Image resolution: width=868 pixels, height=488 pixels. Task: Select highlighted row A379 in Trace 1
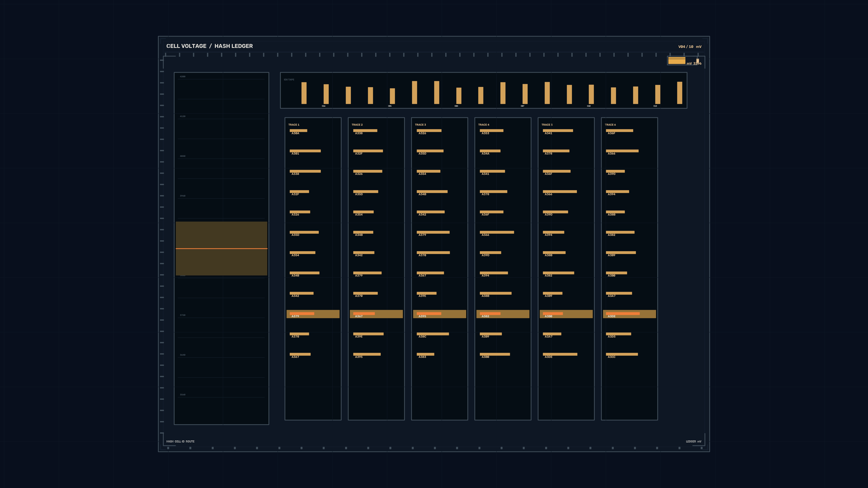(x=313, y=314)
